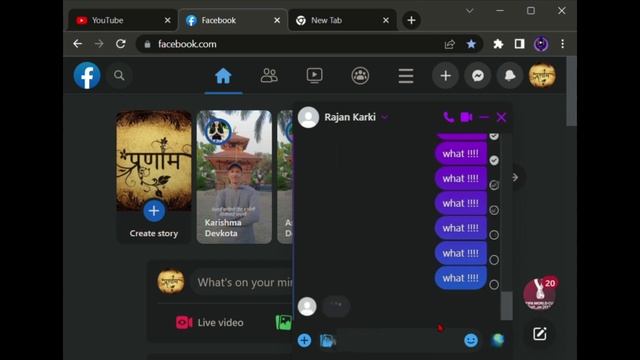
Task: Open the notifications bell icon
Action: coord(510,76)
